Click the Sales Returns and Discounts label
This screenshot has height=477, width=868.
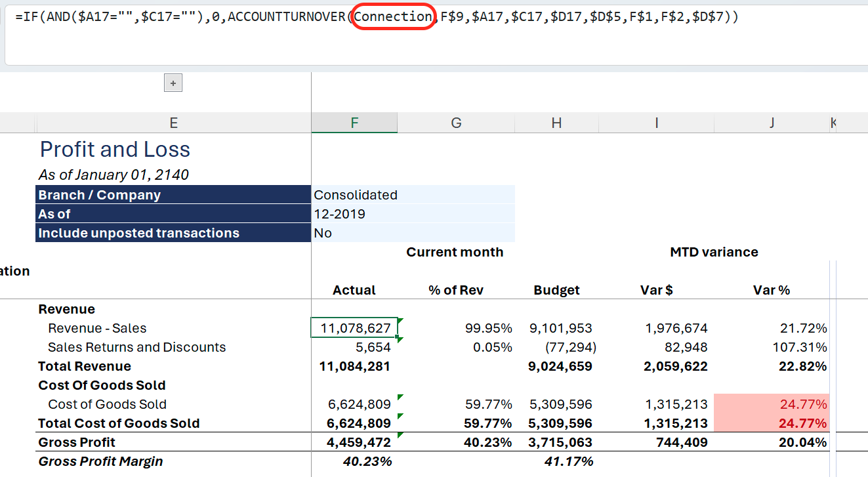(x=136, y=347)
